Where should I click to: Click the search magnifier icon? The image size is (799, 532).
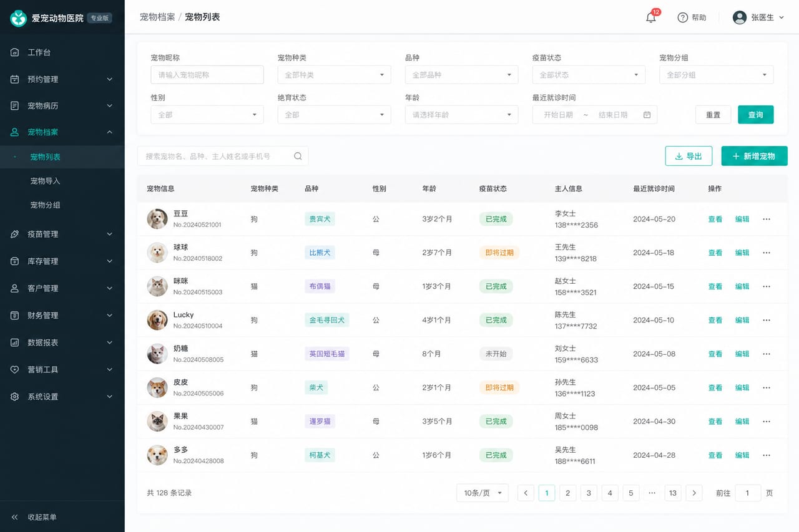tap(298, 156)
